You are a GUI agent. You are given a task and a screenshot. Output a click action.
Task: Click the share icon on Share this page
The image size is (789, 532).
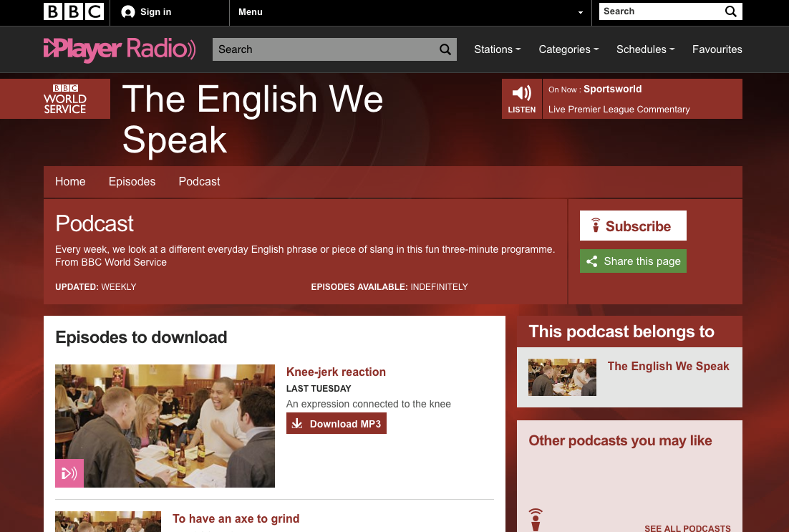(x=591, y=261)
